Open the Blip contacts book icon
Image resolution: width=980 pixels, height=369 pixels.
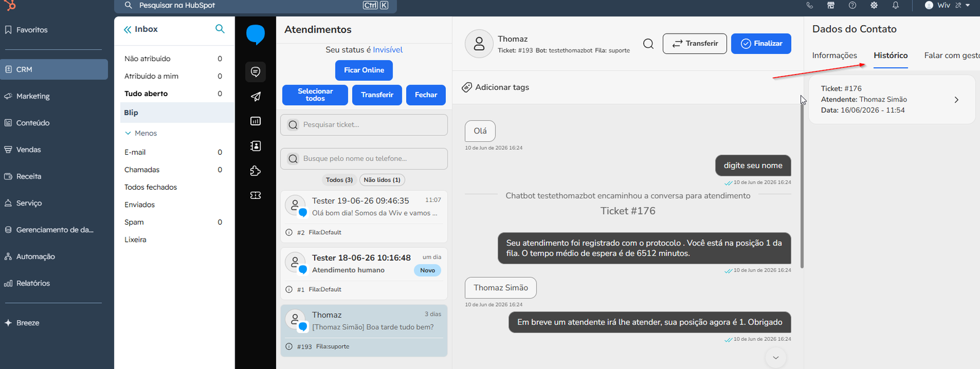255,146
